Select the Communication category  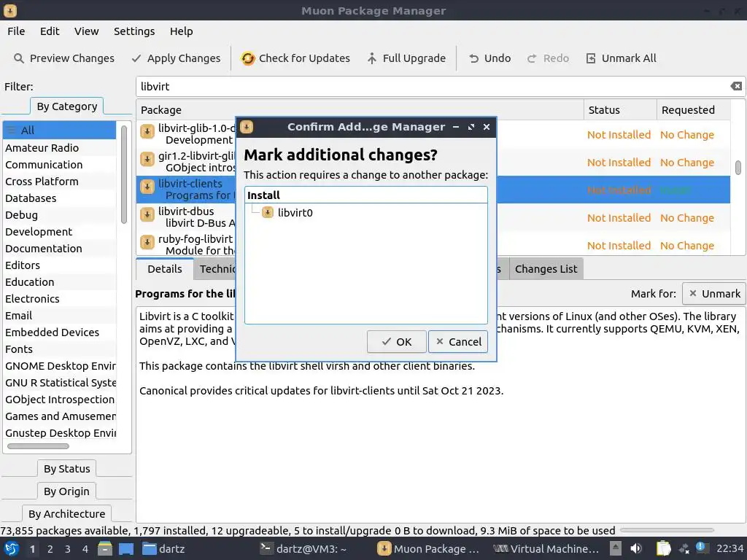coord(59,164)
